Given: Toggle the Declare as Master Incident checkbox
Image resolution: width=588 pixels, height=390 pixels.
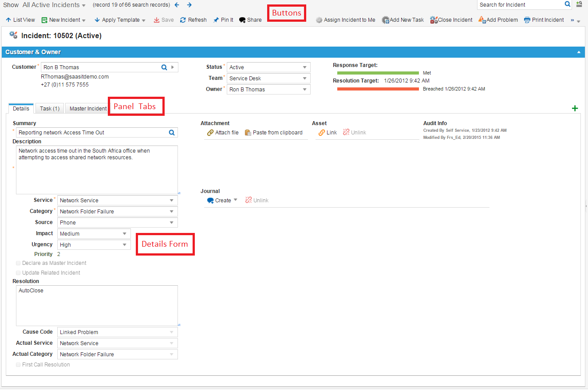Looking at the screenshot, I should tap(18, 263).
